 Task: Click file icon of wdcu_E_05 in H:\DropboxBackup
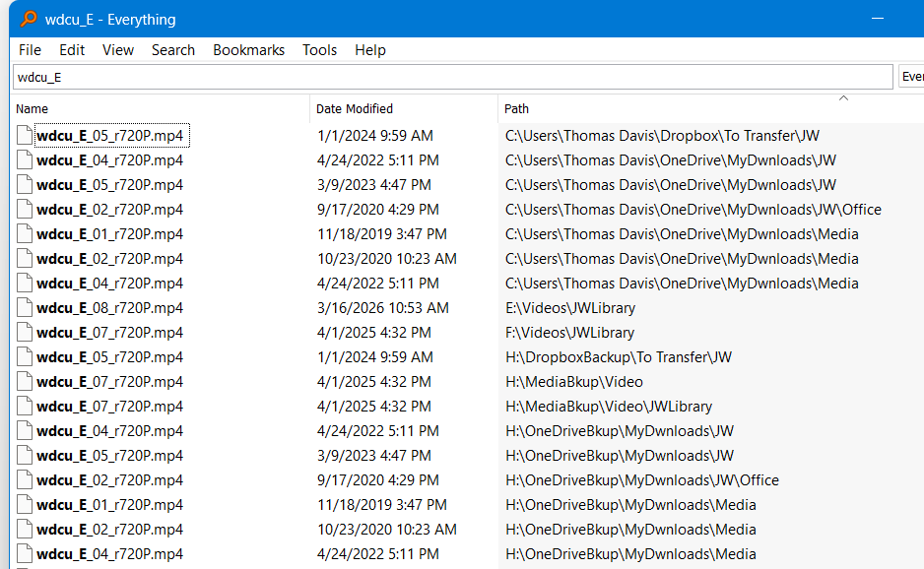25,357
